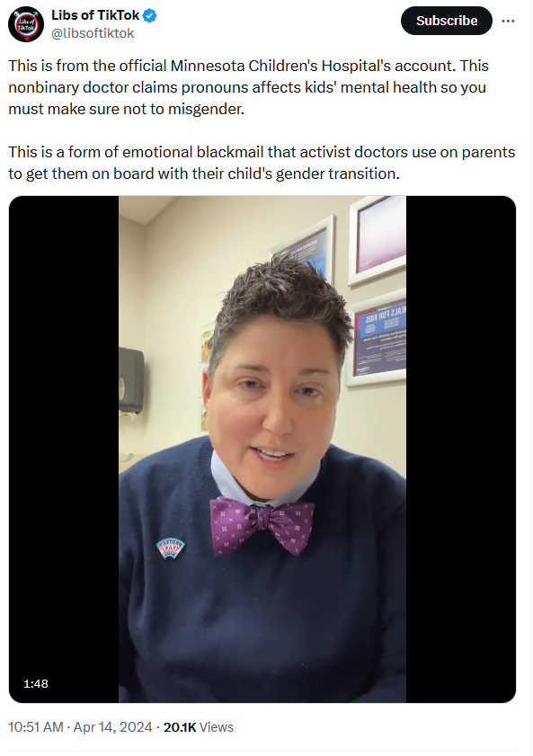Open the Libs of TikTok profile avatar
533x756 pixels.
point(25,24)
